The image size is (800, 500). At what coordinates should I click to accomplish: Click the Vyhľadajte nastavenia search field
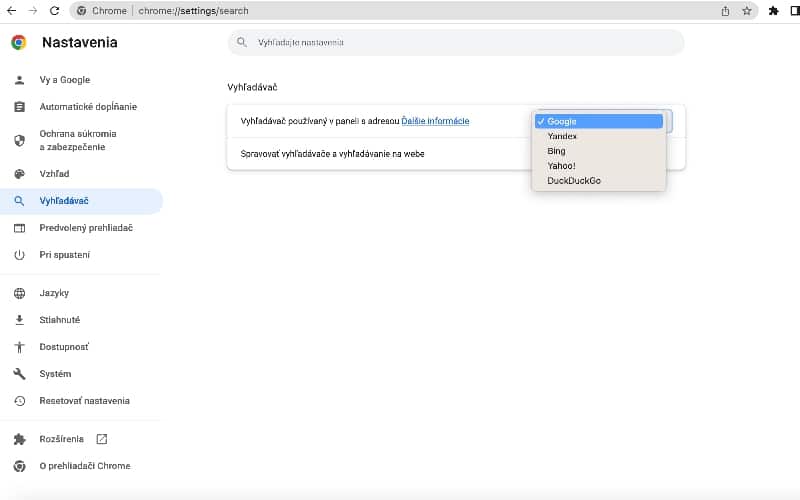click(456, 42)
